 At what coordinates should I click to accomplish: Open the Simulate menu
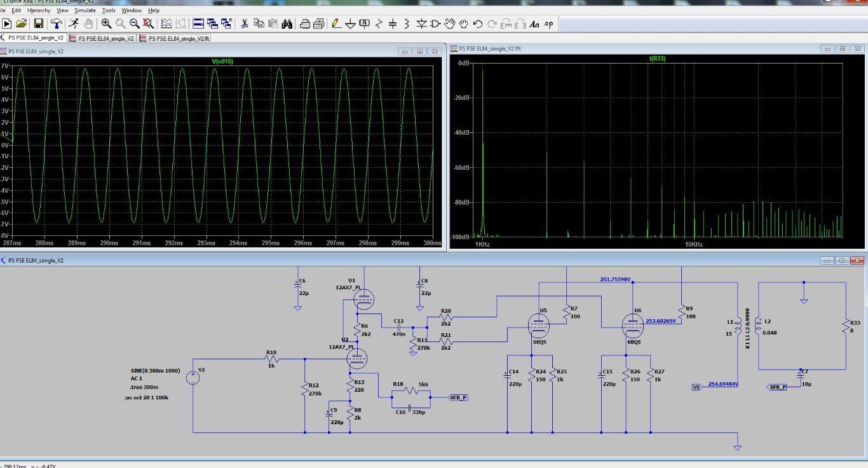pos(85,10)
